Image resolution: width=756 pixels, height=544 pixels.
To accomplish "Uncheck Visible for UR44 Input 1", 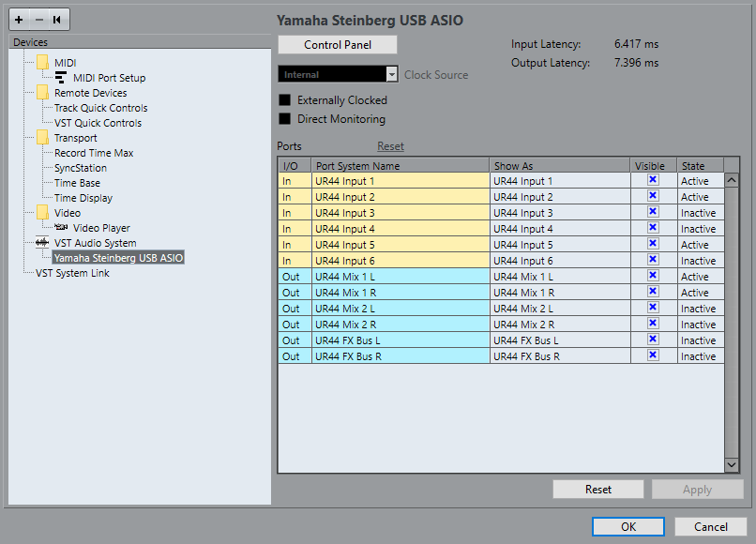I will [653, 180].
